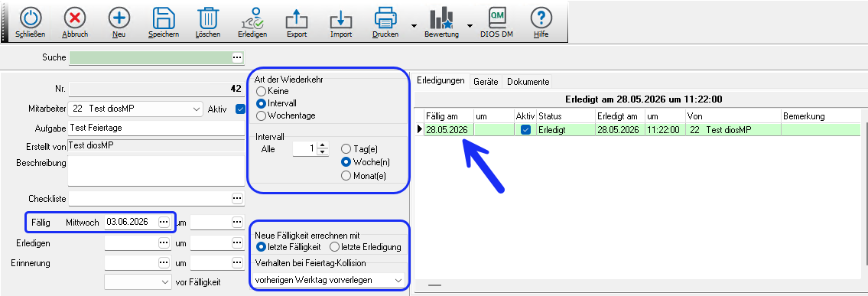Open the Fällig date picker ellipsis button
Screen dimensions: 868x296
164,222
